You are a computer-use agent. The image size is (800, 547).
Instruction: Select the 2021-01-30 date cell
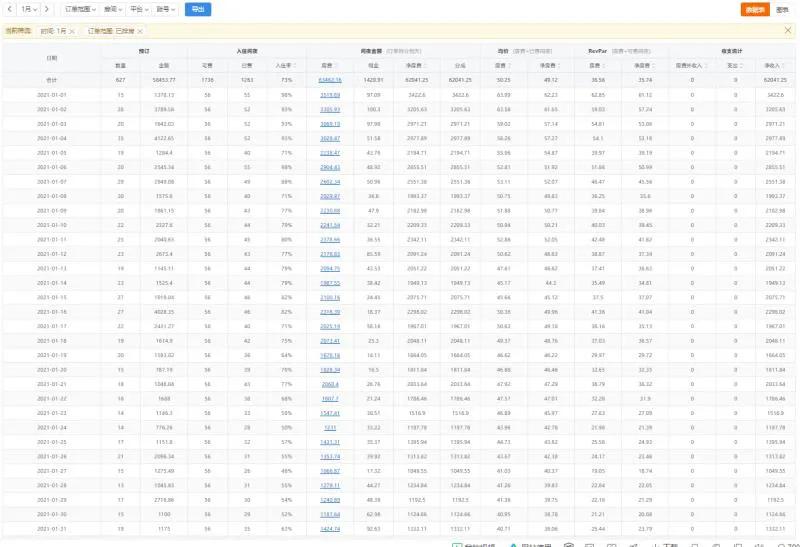click(52, 514)
